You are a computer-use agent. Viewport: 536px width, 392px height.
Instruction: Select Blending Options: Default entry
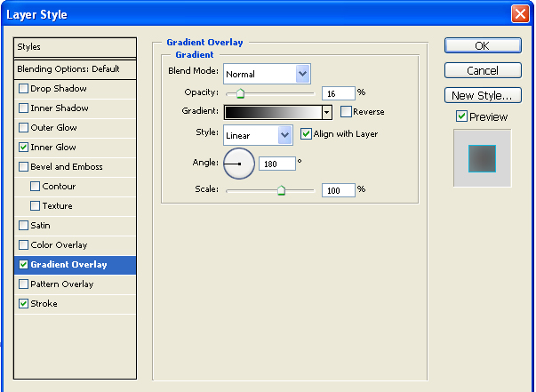pyautogui.click(x=76, y=69)
